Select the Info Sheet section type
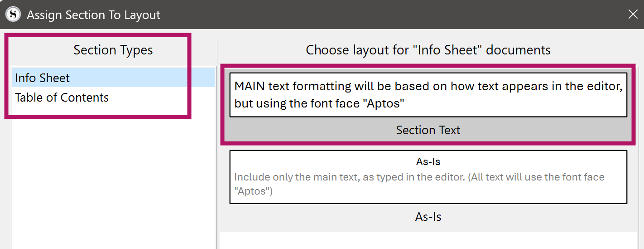 (113, 78)
